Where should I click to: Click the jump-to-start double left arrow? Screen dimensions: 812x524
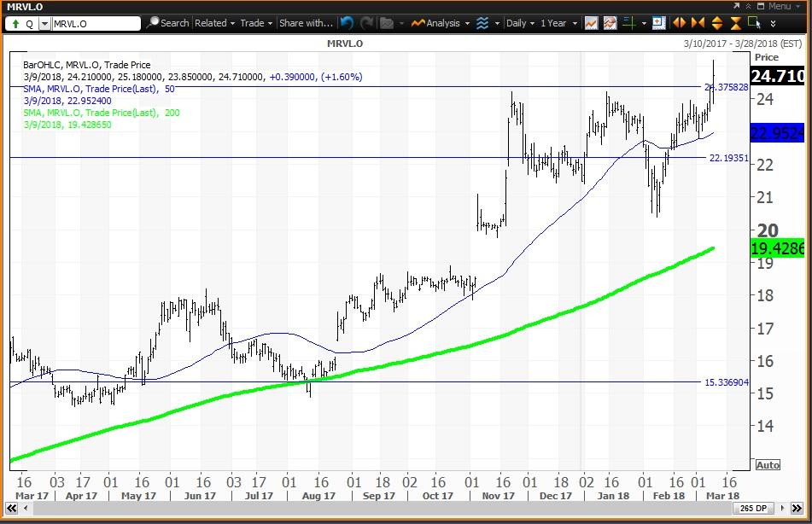(11, 509)
